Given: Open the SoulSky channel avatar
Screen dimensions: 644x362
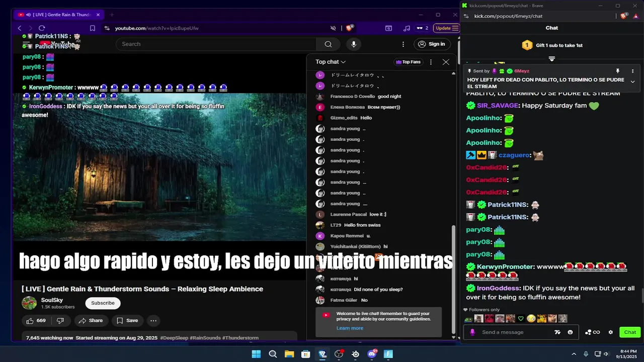Looking at the screenshot, I should tap(29, 303).
